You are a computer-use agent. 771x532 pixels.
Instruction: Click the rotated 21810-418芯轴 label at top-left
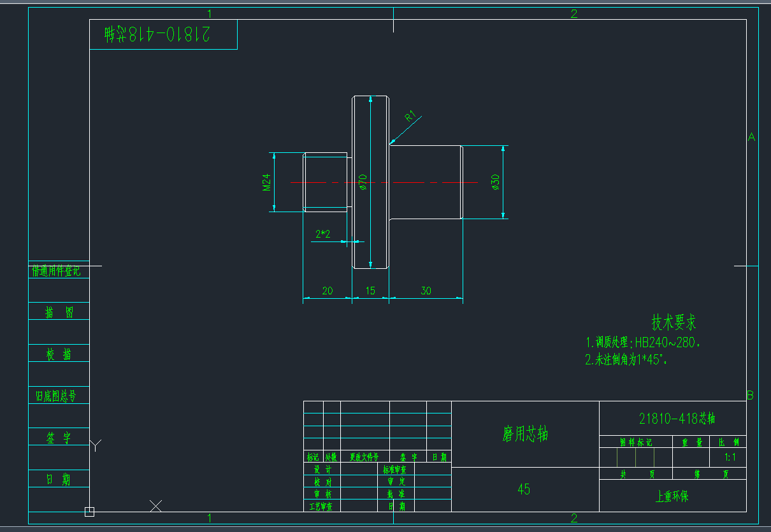click(158, 34)
